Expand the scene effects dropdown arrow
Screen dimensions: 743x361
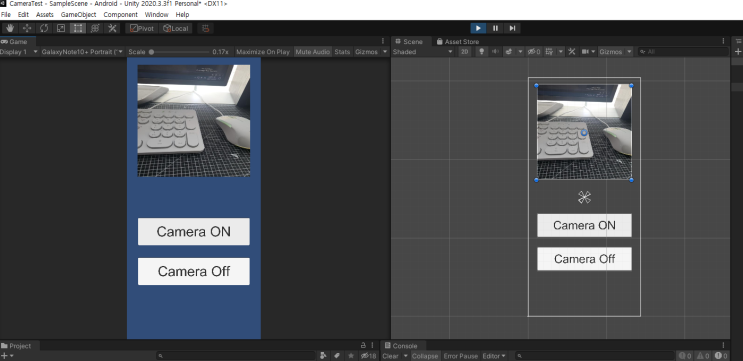point(520,52)
